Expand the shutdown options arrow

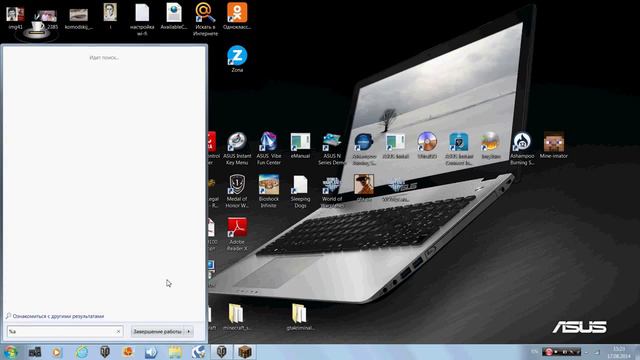189,331
